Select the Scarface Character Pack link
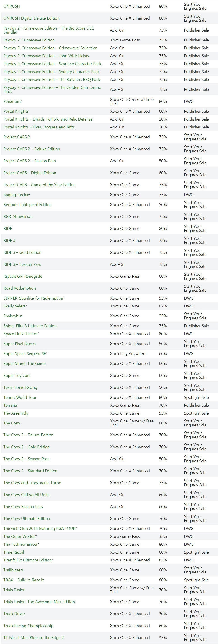This screenshot has width=221, height=644. (53, 64)
